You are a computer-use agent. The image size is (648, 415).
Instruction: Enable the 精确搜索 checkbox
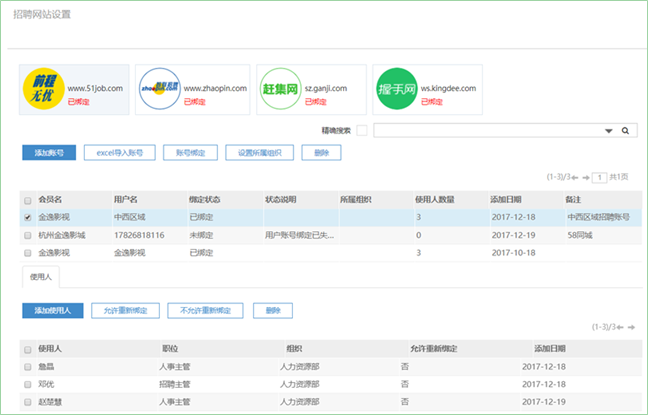pyautogui.click(x=362, y=130)
